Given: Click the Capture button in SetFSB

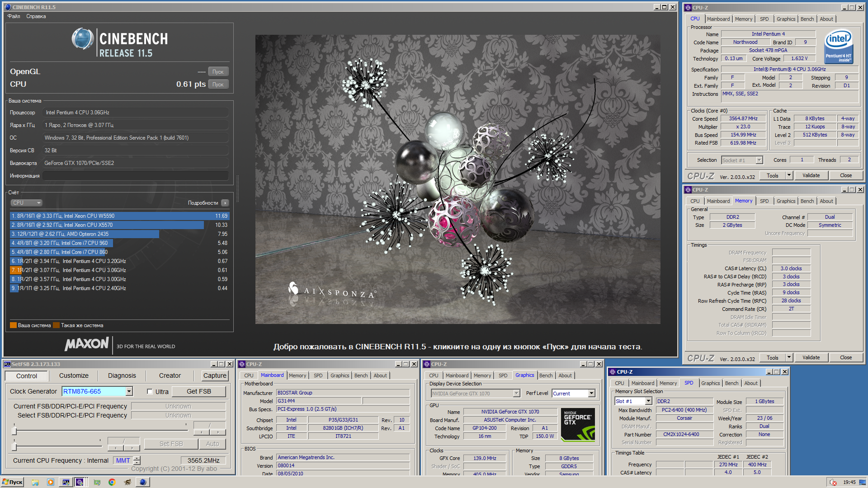Looking at the screenshot, I should tap(215, 375).
